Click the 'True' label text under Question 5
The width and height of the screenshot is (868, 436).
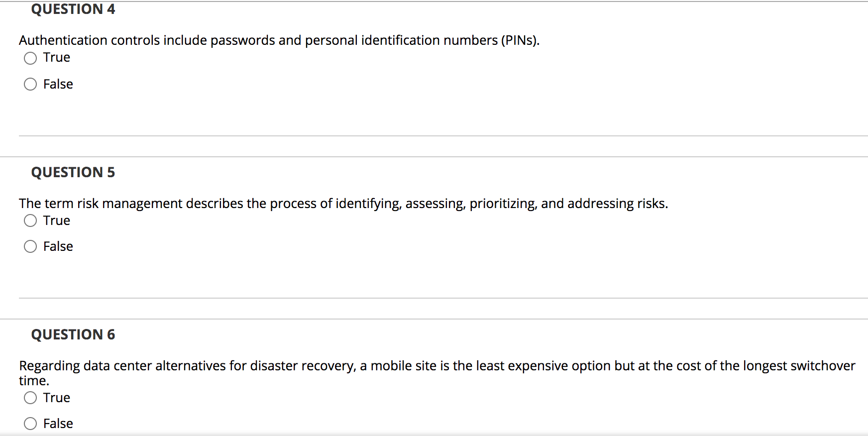tap(57, 220)
